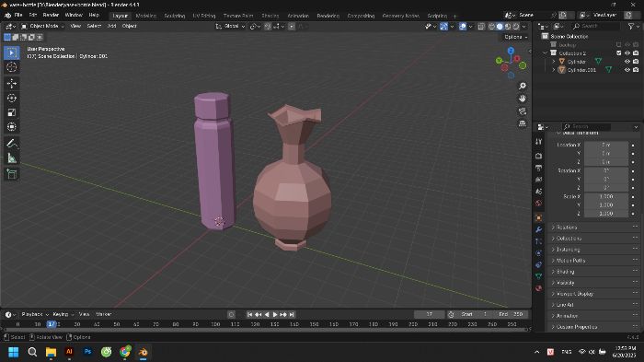The width and height of the screenshot is (644, 362).
Task: Click the zoom magnifier viewport icon
Action: coord(523,86)
